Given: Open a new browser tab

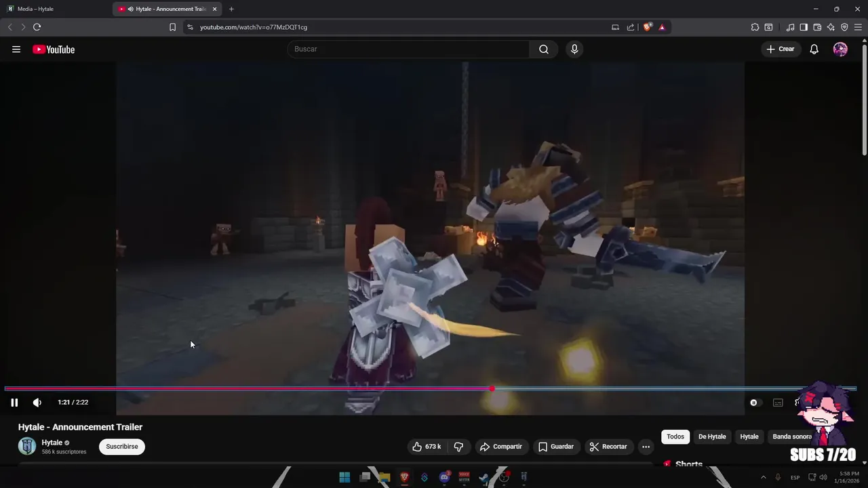Looking at the screenshot, I should pos(231,9).
